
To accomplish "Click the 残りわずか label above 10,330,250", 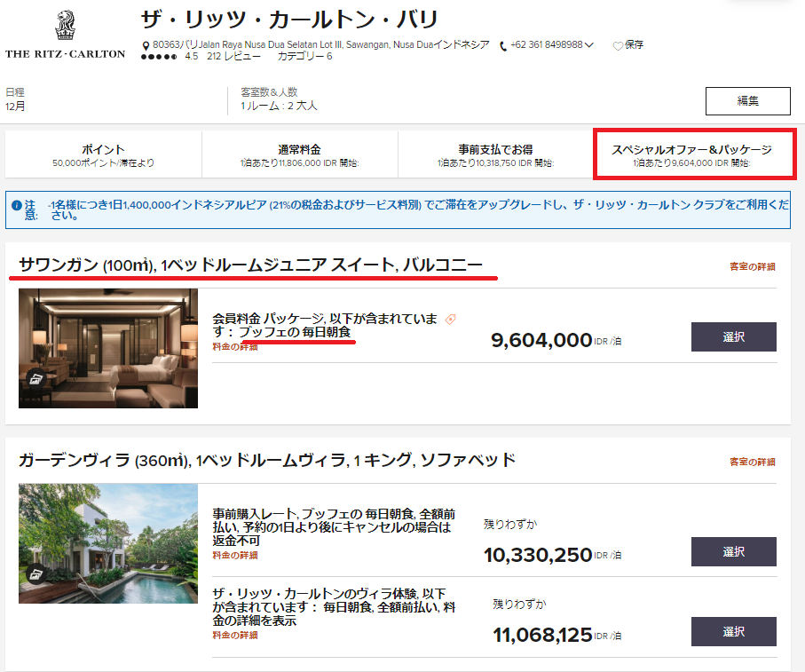I will click(x=510, y=524).
